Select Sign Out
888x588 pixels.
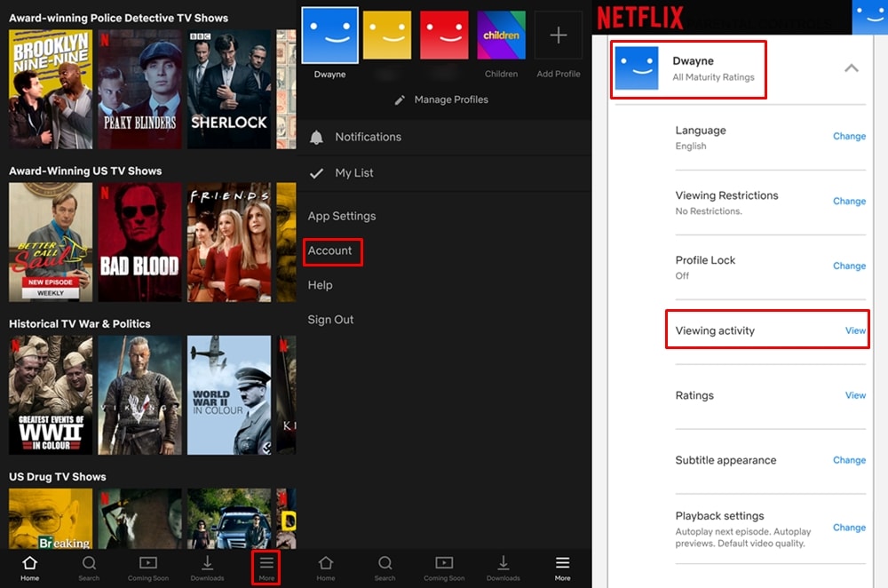tap(330, 320)
